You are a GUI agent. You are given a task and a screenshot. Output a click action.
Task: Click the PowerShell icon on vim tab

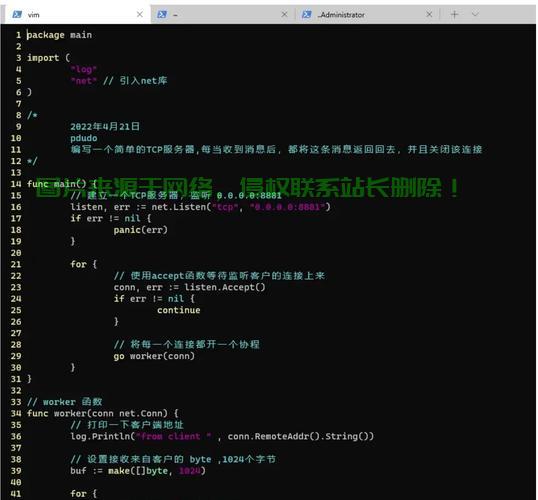(17, 14)
